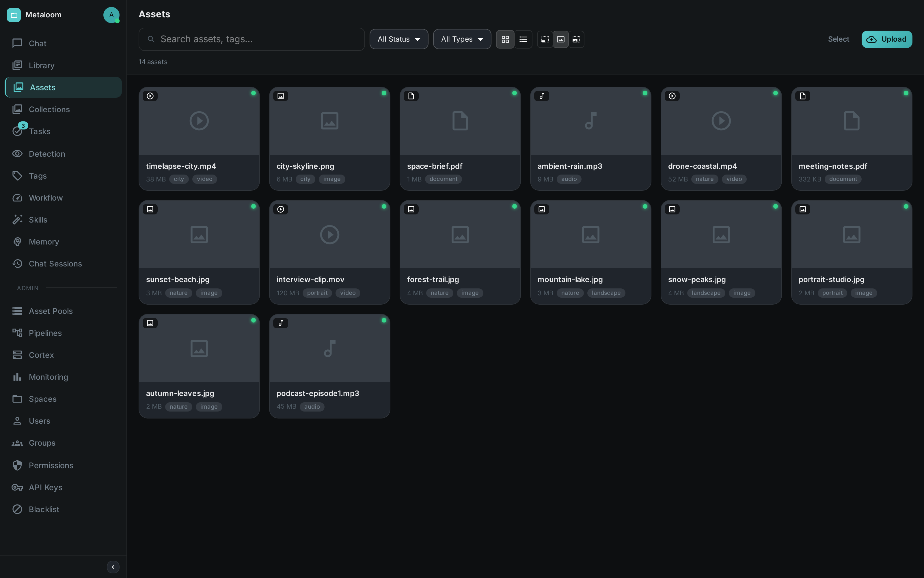Viewport: 924px width, 578px height.
Task: Open Asset Pools admin page
Action: click(63, 311)
